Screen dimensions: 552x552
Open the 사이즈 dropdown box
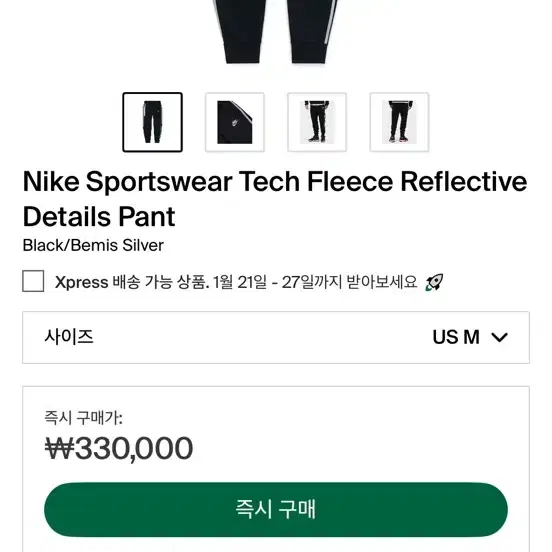[x=276, y=337]
